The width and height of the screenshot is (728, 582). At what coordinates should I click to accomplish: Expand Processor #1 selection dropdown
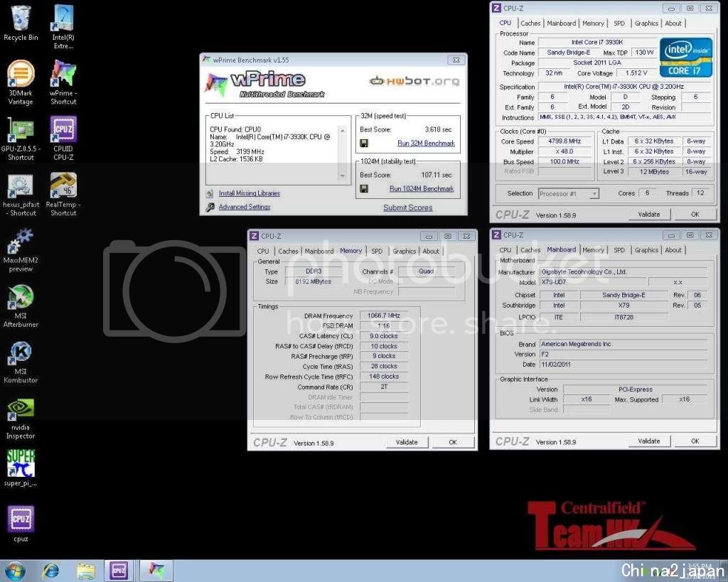click(x=594, y=193)
